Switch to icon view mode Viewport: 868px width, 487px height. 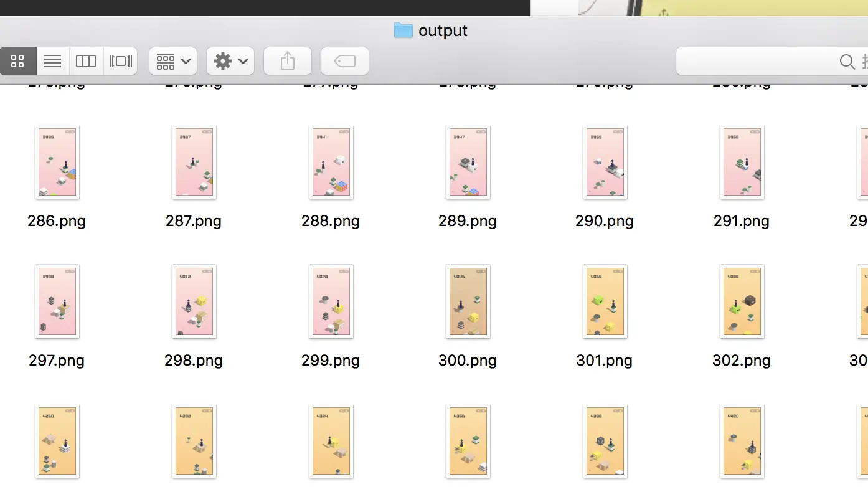18,61
